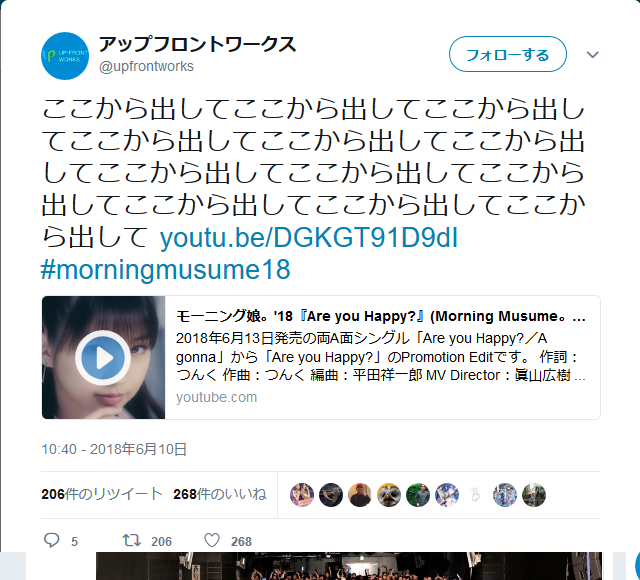Open the concert crowd photo below tweet
640x580 pixels.
(349, 566)
